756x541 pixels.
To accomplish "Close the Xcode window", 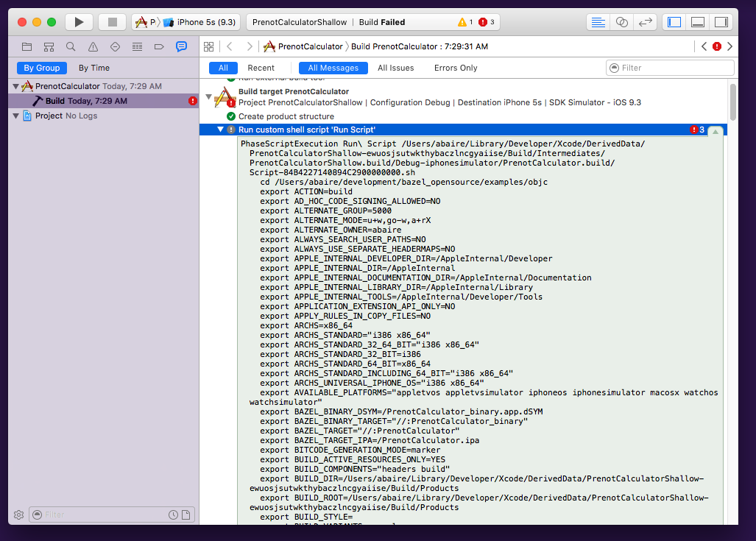I will click(x=21, y=22).
